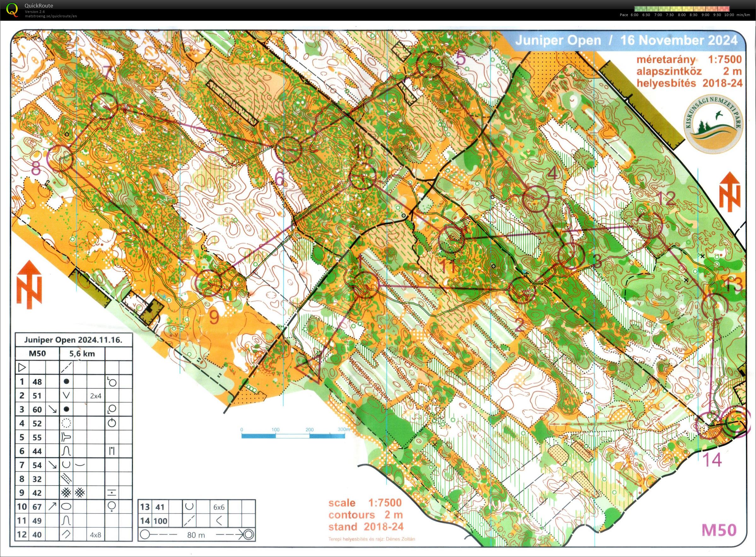Click the "10:00" pace legend value
The width and height of the screenshot is (756, 557).
point(729,15)
